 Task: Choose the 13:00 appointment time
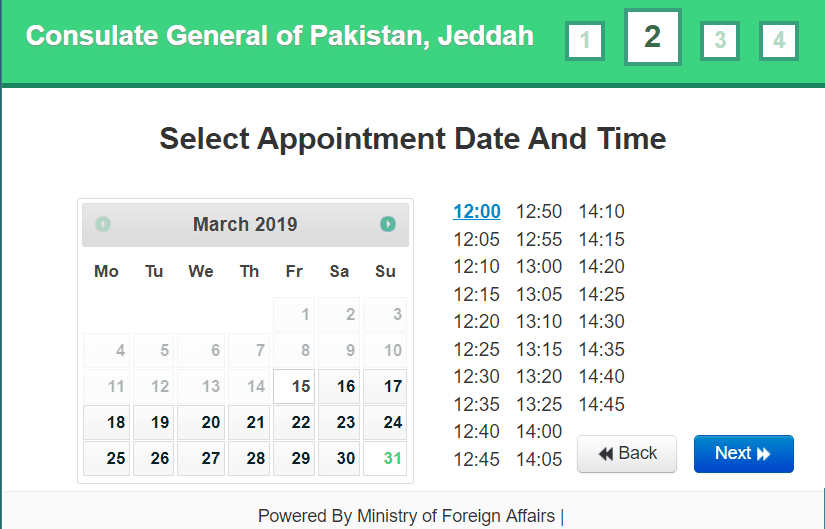(539, 267)
